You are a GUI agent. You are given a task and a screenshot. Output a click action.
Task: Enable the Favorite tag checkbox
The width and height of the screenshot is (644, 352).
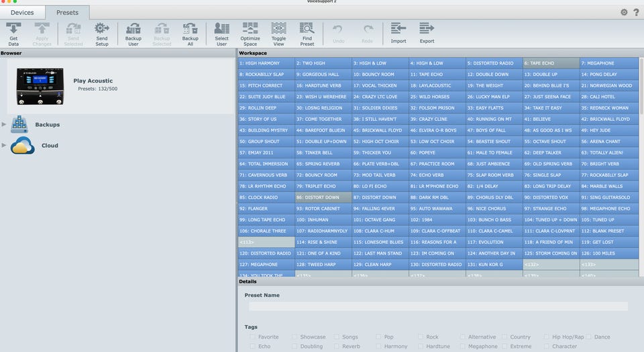click(x=253, y=337)
